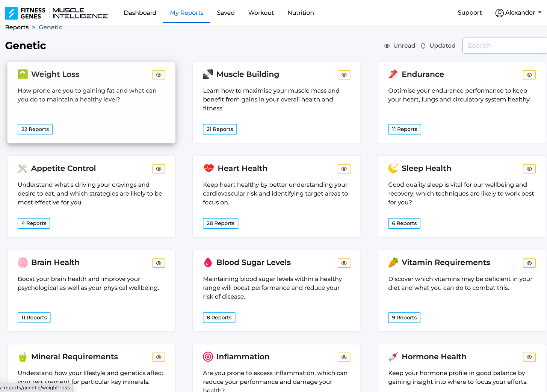The image size is (547, 392).
Task: Click the user profile avatar icon
Action: pos(499,13)
